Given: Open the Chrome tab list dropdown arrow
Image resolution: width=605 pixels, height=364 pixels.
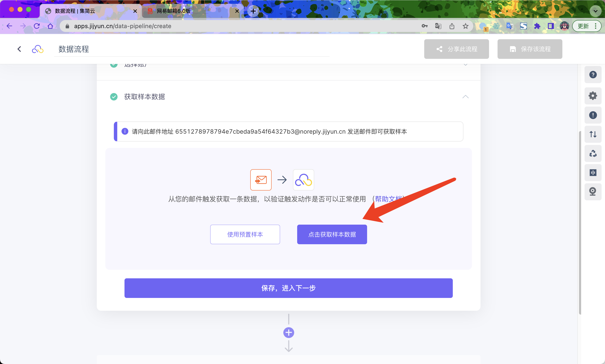Looking at the screenshot, I should (x=595, y=11).
